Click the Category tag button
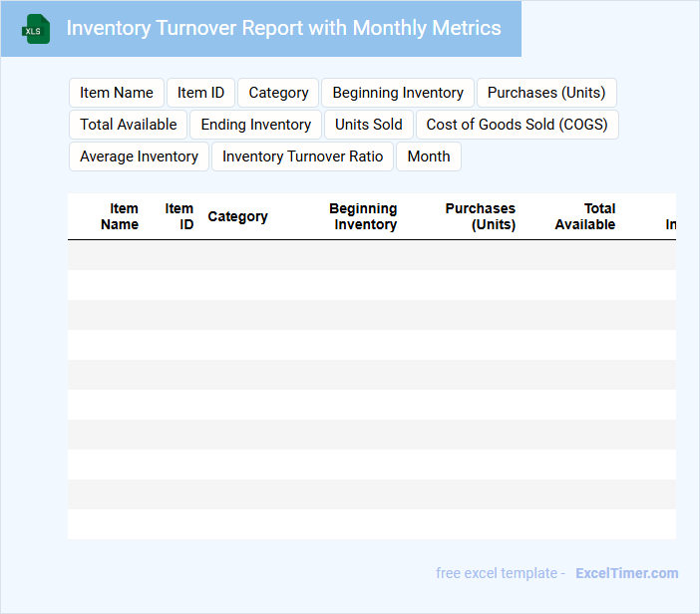Screen dimensions: 700x614 (278, 93)
